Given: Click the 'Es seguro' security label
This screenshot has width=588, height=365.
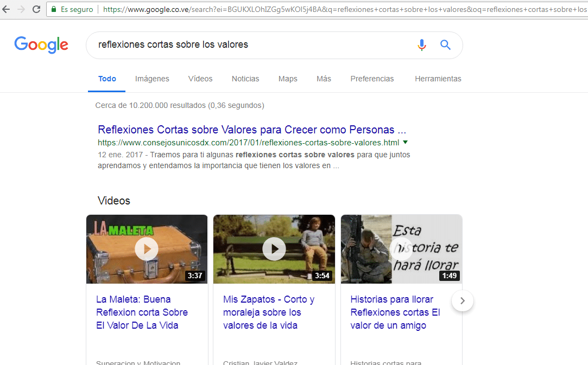Looking at the screenshot, I should point(77,9).
